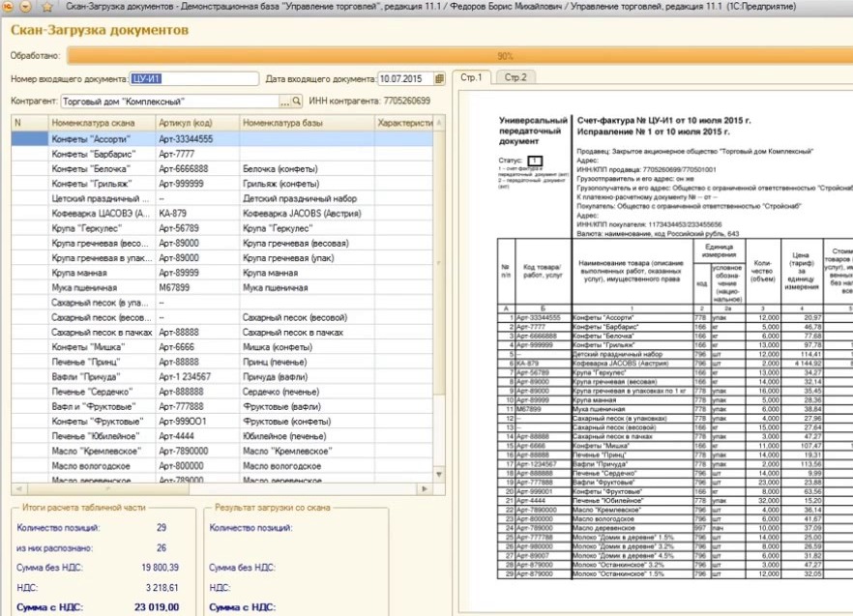This screenshot has width=853, height=616.
Task: Click the Количество позиций value 29
Action: point(162,527)
